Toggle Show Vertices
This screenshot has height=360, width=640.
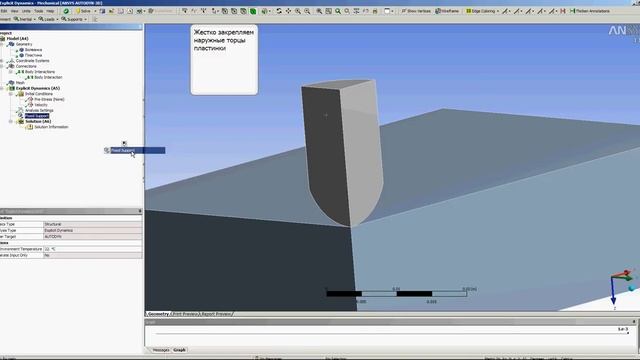416,11
